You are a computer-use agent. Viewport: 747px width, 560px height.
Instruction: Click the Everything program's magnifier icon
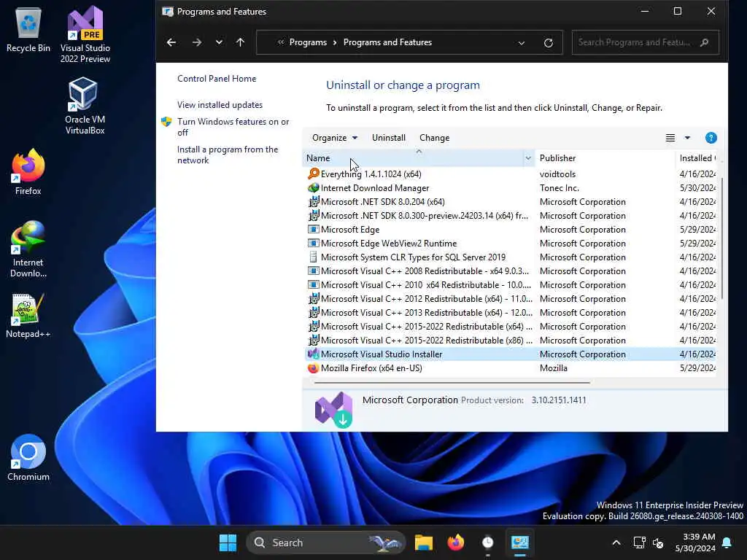click(314, 174)
